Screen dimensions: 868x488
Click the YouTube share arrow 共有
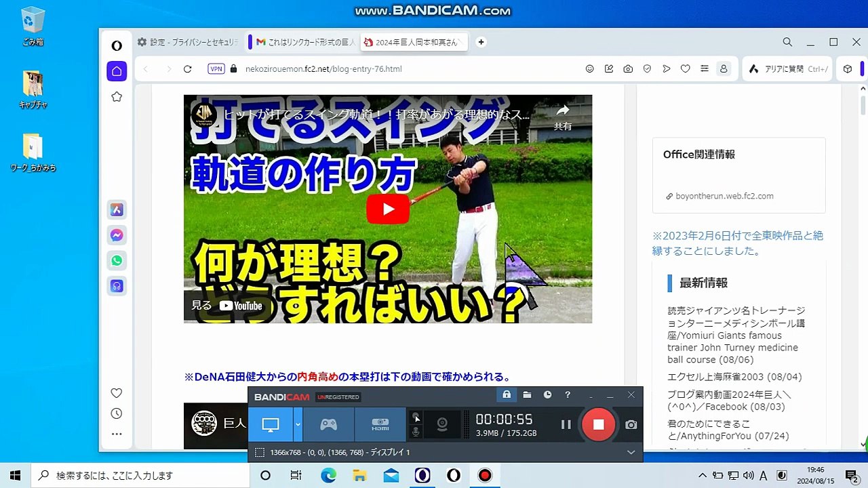563,117
